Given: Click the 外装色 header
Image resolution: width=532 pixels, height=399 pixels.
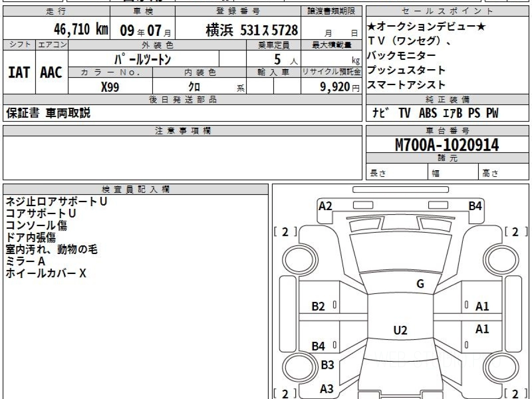Looking at the screenshot, I should [x=157, y=45].
